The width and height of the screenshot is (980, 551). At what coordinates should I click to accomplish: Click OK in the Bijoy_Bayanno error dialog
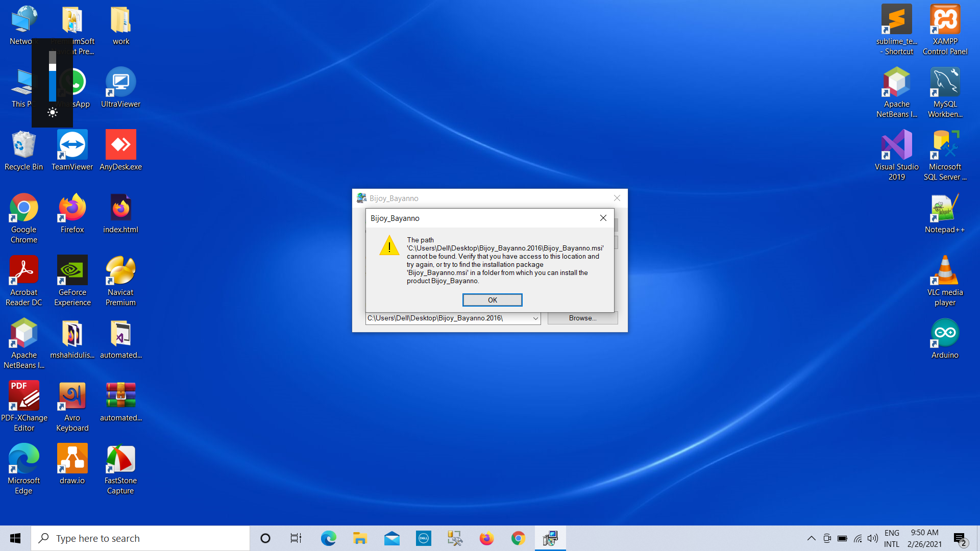click(492, 300)
